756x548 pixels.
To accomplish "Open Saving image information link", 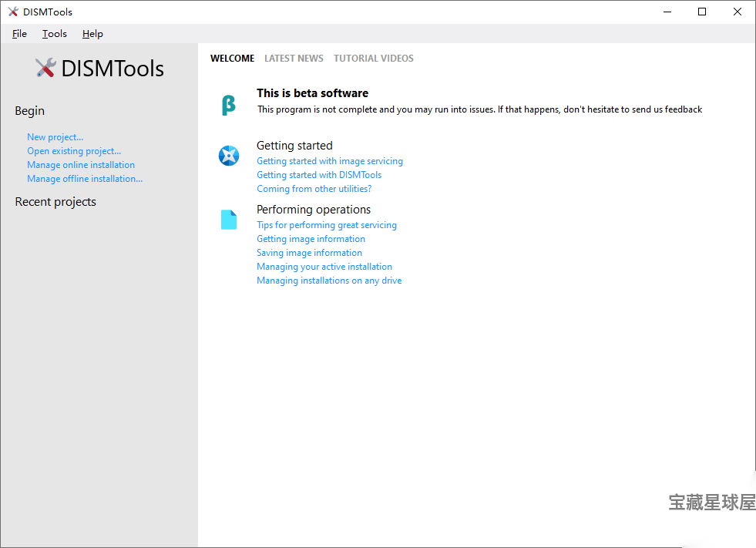I will [x=309, y=254].
